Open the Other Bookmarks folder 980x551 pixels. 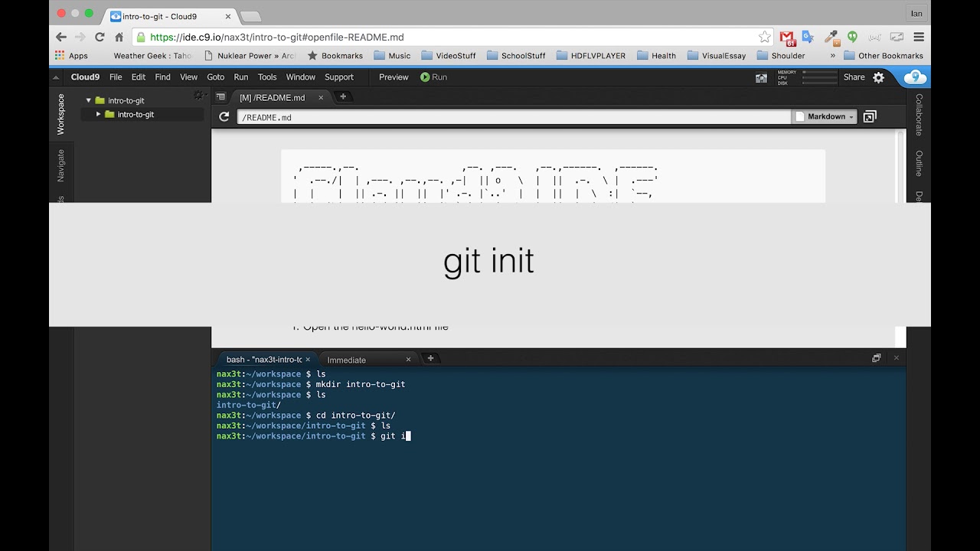pos(884,56)
